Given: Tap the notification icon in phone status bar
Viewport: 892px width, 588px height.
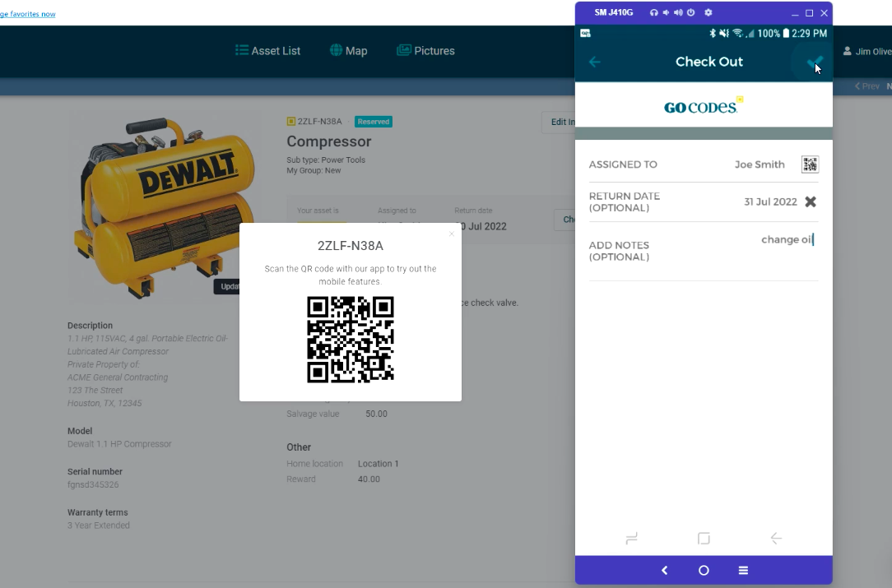Looking at the screenshot, I should point(585,34).
